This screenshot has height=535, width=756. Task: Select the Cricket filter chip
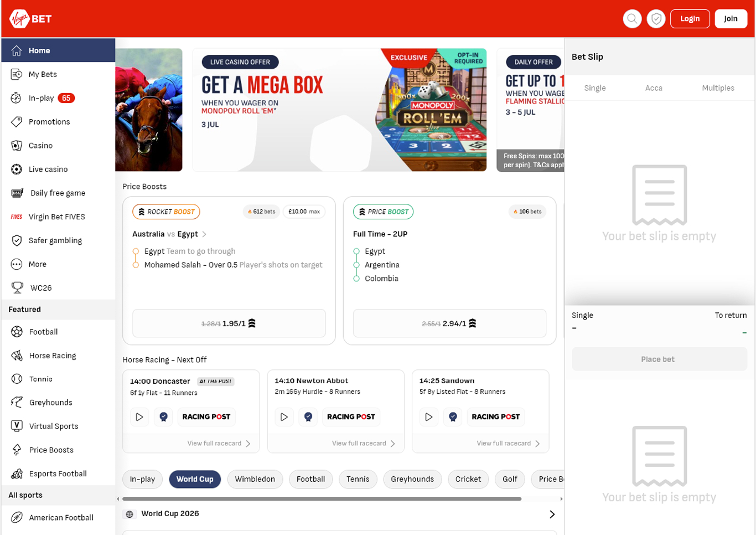tap(468, 479)
